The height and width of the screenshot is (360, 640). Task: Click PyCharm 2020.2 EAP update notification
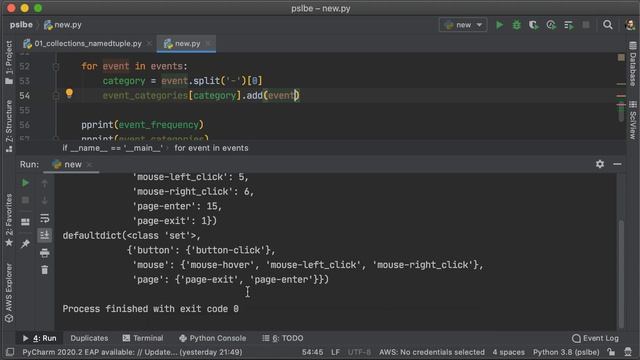pos(132,352)
